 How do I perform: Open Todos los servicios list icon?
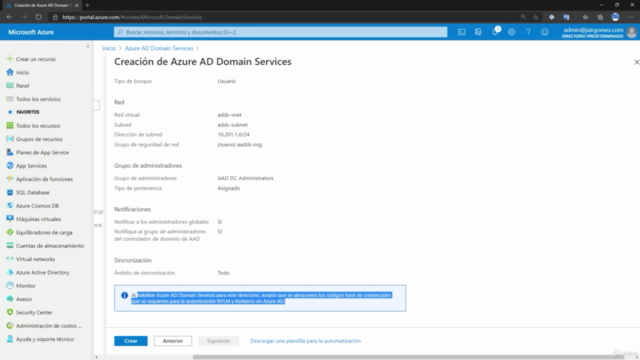10,99
